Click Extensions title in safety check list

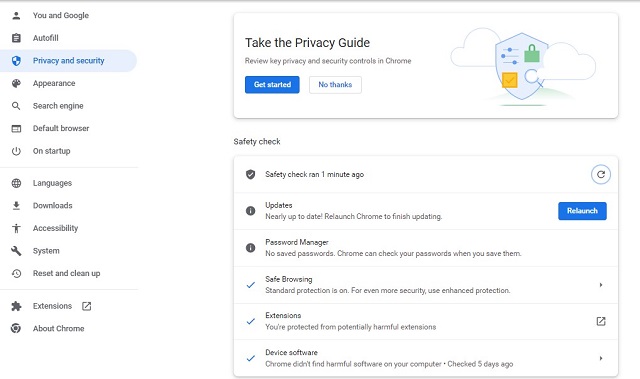tap(283, 316)
